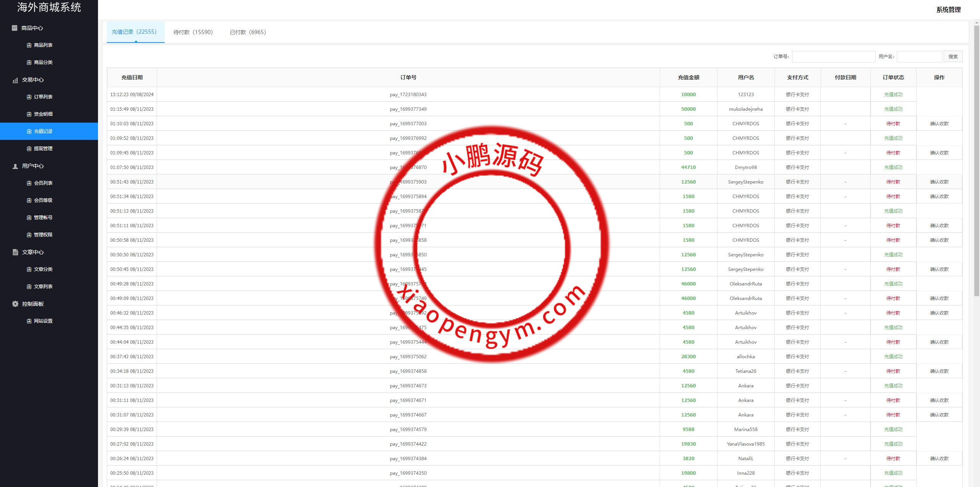Image resolution: width=980 pixels, height=487 pixels.
Task: Click the 交易中心 bar chart icon
Action: click(x=15, y=80)
